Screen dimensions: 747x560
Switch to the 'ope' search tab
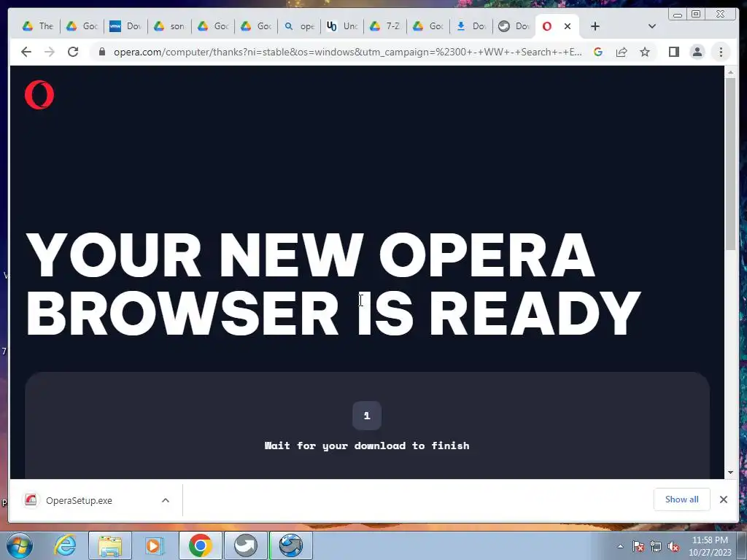(x=300, y=27)
